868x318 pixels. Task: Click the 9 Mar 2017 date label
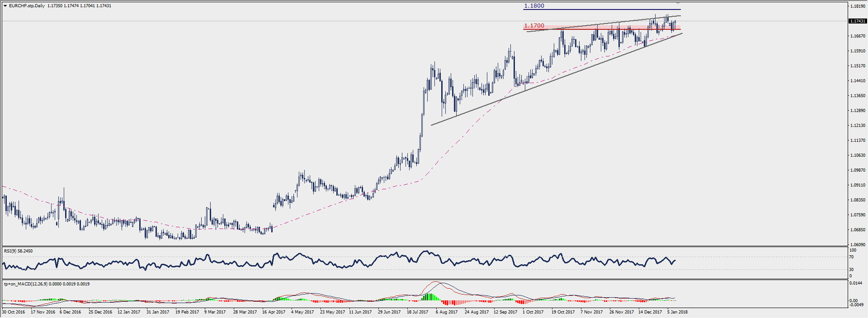pos(215,312)
